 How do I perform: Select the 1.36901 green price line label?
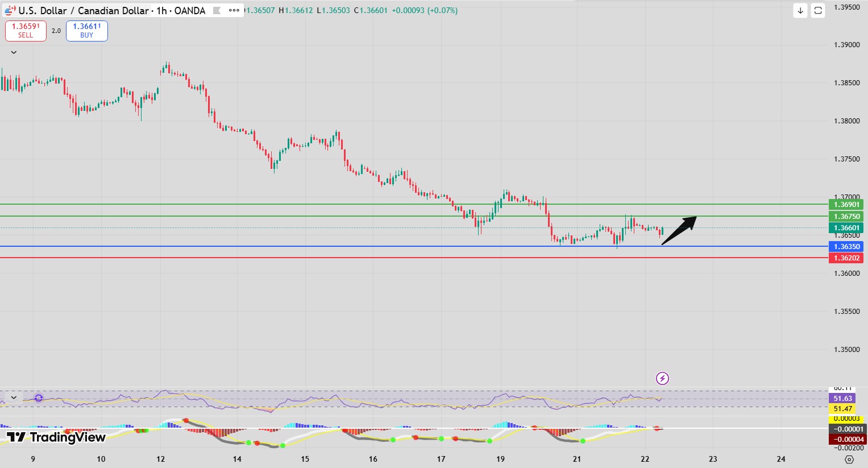tap(846, 205)
